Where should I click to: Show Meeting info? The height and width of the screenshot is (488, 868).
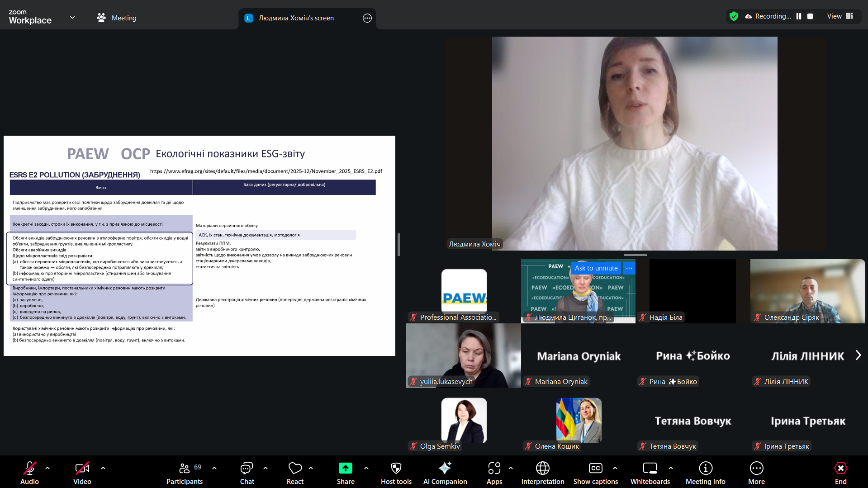tap(705, 473)
